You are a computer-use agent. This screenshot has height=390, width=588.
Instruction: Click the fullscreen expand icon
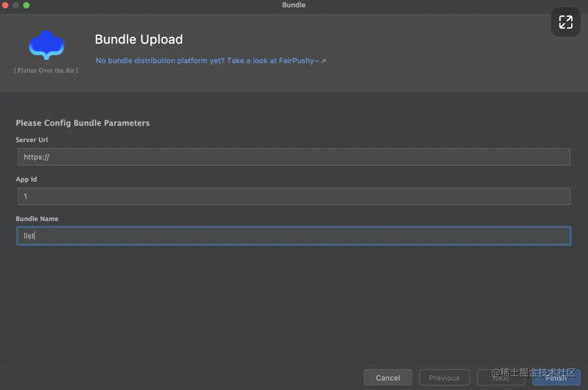565,22
